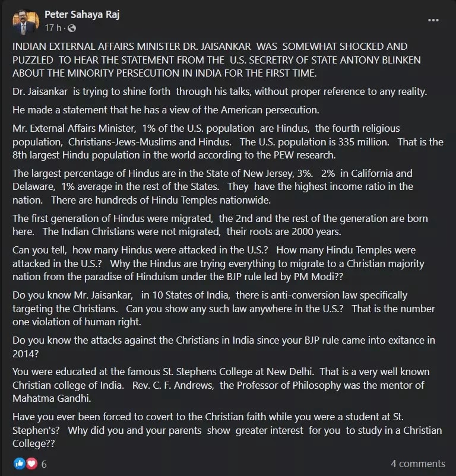Click the paragraph mentioning Rev. C. F. Andrews

[x=221, y=385]
